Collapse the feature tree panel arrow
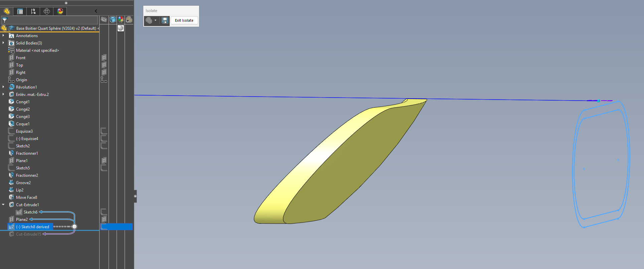The image size is (644, 269). click(96, 11)
